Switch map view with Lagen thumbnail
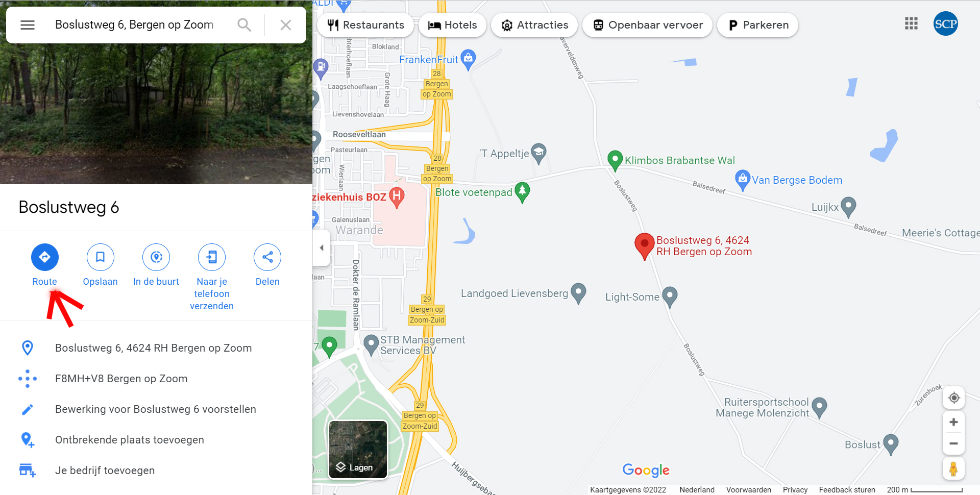Image resolution: width=980 pixels, height=495 pixels. [358, 450]
